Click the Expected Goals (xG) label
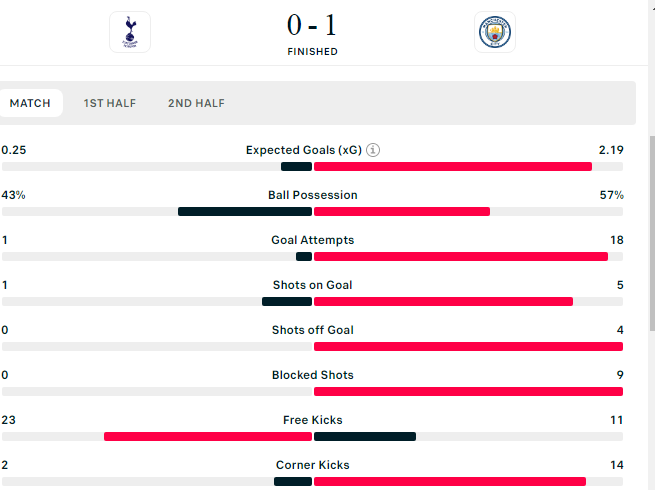 click(304, 150)
